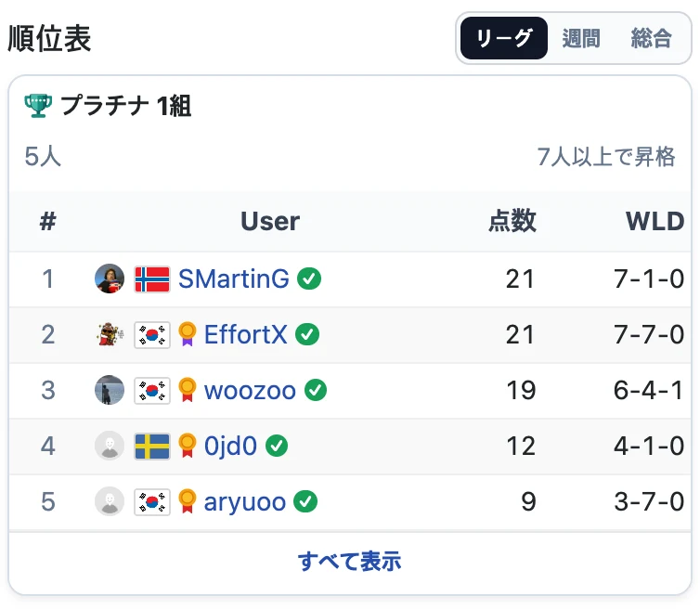
Task: Click the green verified badge after SMartinG
Action: [309, 279]
